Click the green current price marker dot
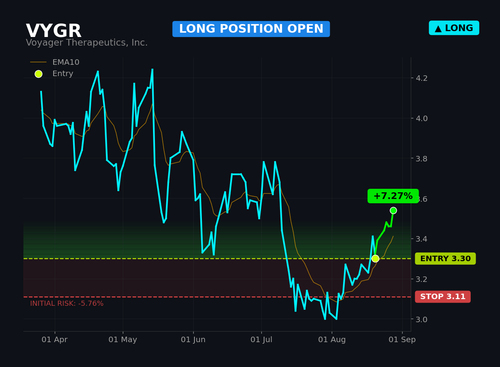 pos(393,211)
